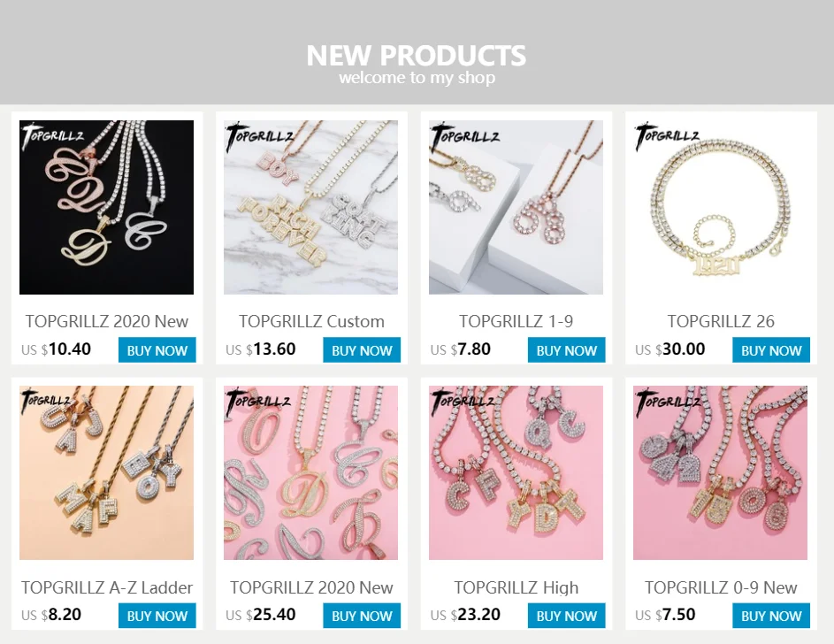The height and width of the screenshot is (644, 834).
Task: Open the TOPGRILLZ A-Z Ladder title link
Action: (x=107, y=587)
